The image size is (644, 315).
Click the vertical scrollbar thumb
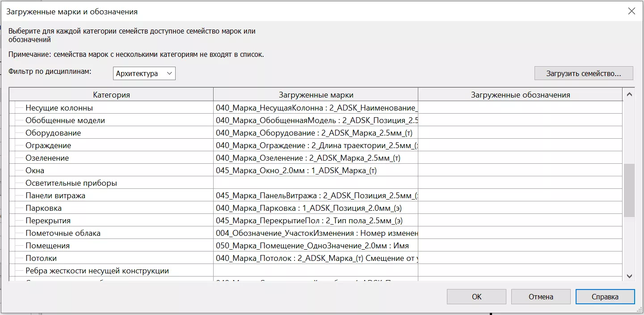(x=629, y=190)
